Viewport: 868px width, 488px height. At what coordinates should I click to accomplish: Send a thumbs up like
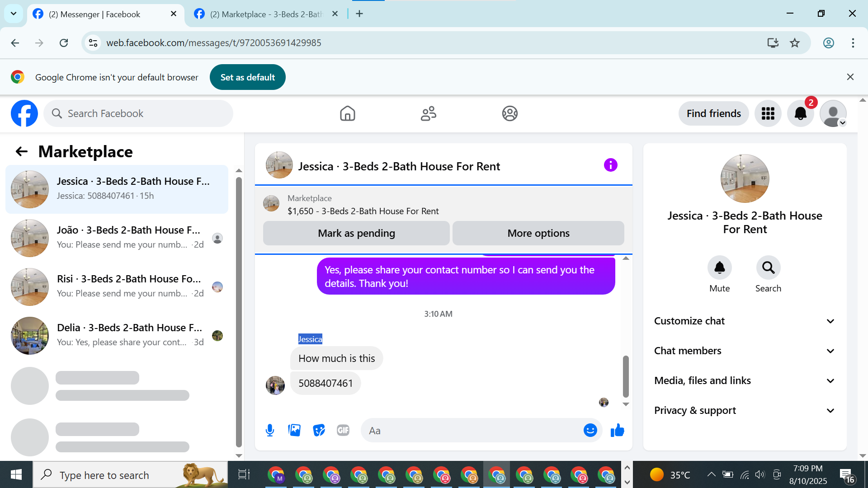pos(617,430)
